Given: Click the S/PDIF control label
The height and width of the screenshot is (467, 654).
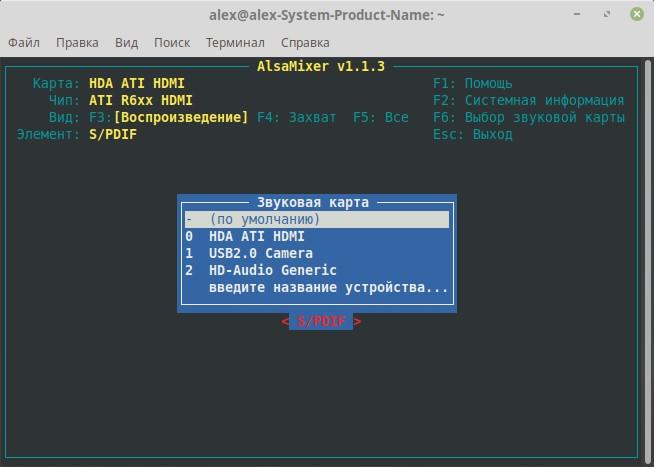Looking at the screenshot, I should coord(321,321).
